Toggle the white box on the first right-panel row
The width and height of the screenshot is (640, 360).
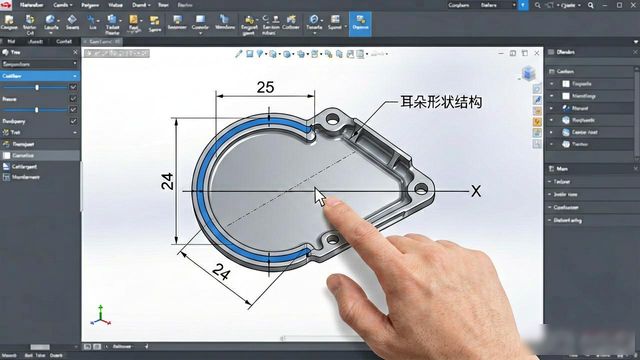click(x=566, y=84)
